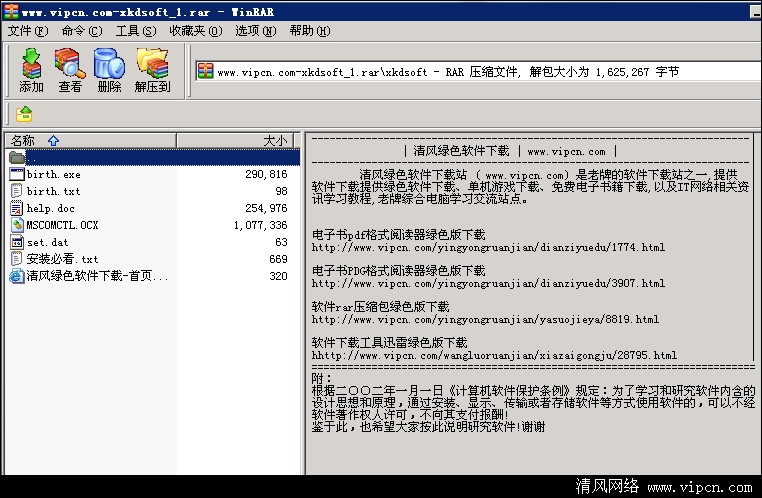
Task: Click the set.dat file icon
Action: coord(17,242)
